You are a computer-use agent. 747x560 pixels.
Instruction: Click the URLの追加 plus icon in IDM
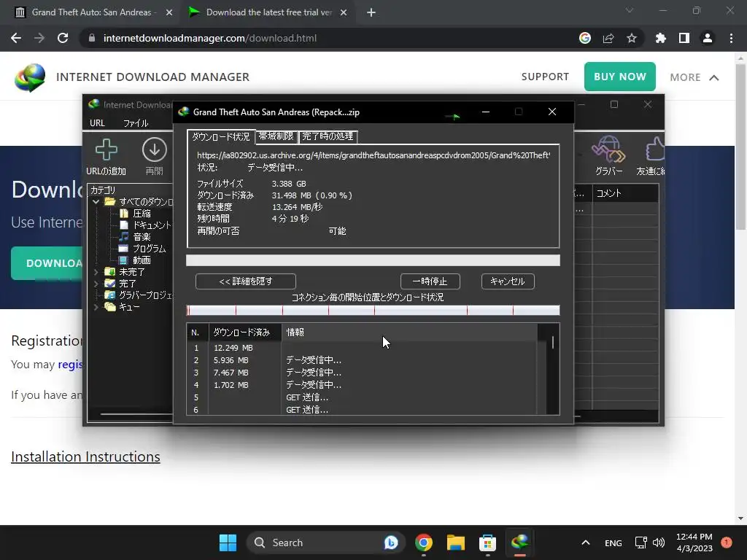pyautogui.click(x=107, y=149)
